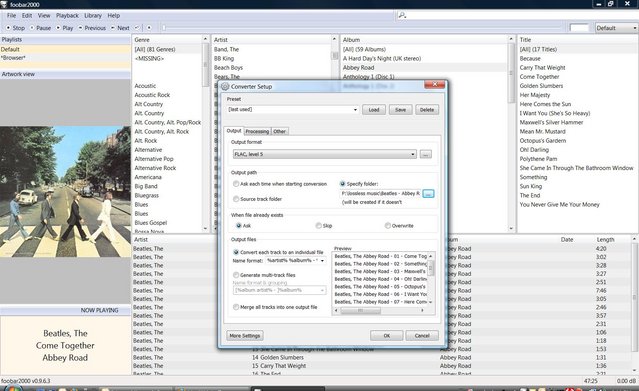The width and height of the screenshot is (639, 391).
Task: Select the title Polythene Pam
Action: pyautogui.click(x=538, y=159)
